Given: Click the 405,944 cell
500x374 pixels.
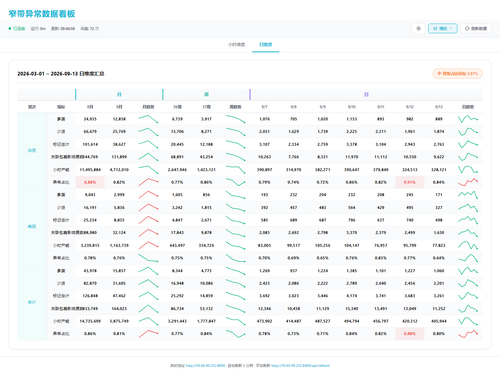Looking at the screenshot, I should (439, 321).
